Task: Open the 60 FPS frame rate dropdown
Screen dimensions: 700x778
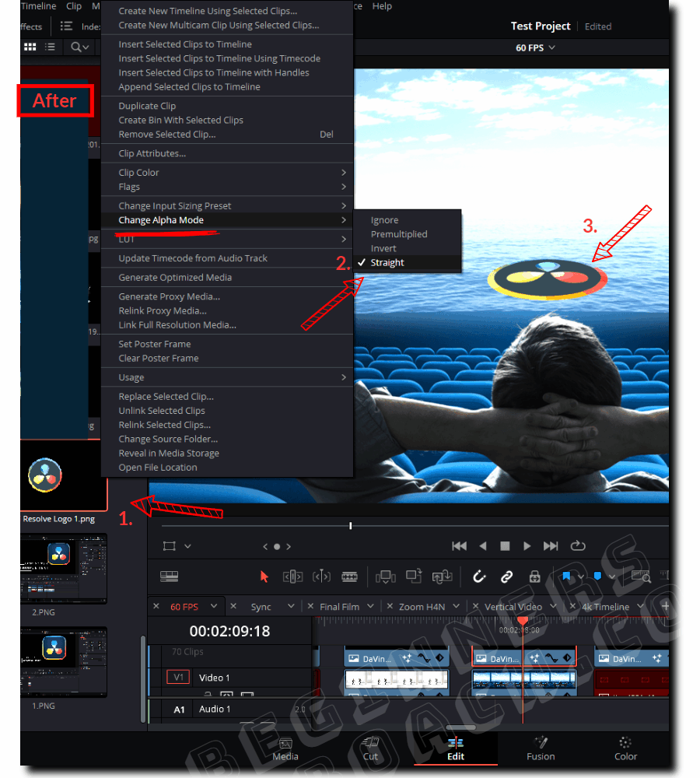Action: click(x=537, y=47)
